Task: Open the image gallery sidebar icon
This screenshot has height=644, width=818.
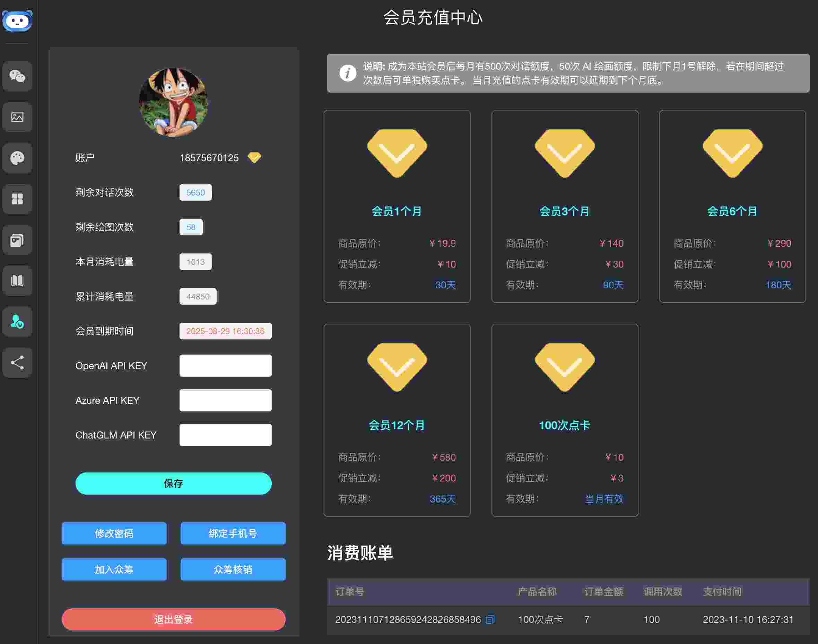Action: coord(17,117)
